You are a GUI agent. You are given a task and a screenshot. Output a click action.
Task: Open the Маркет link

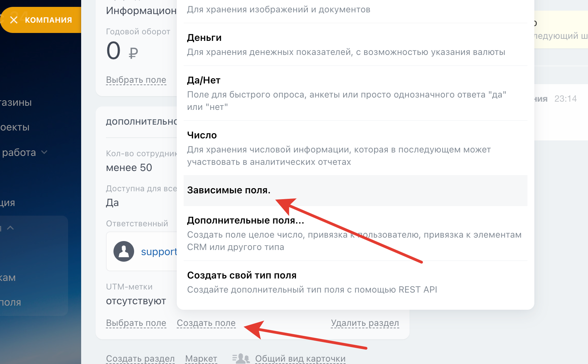[x=201, y=359]
